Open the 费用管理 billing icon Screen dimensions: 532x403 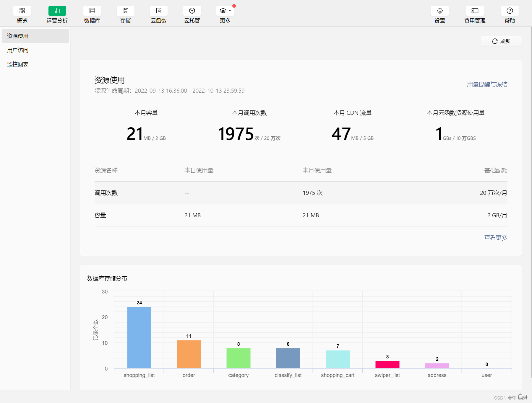tap(475, 11)
